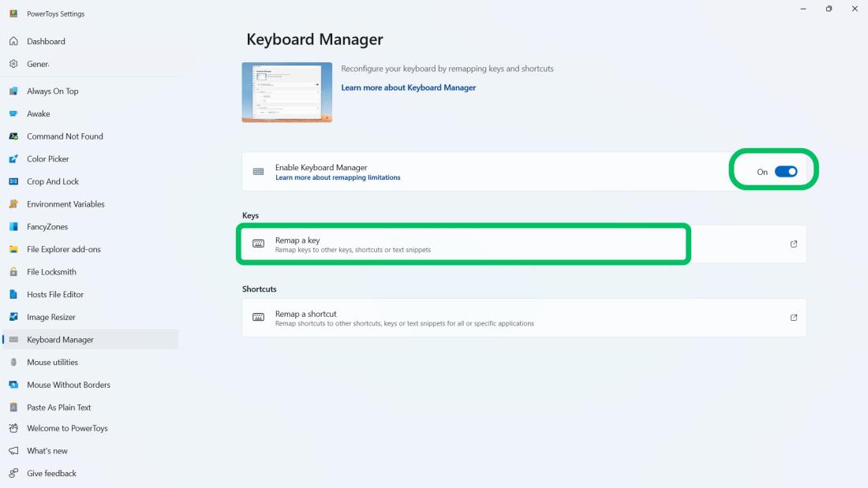Click the File Locksmith padlock icon
Viewport: 868px width, 488px height.
pyautogui.click(x=14, y=272)
